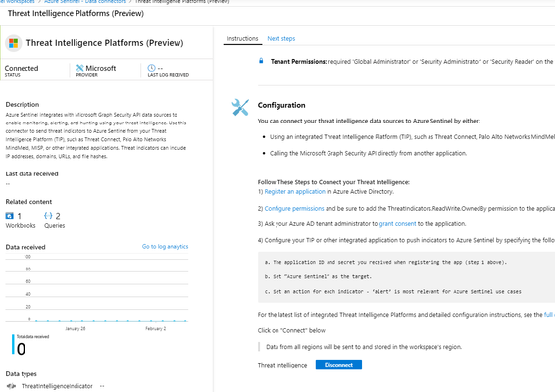Switch to the Instructions tab

242,38
